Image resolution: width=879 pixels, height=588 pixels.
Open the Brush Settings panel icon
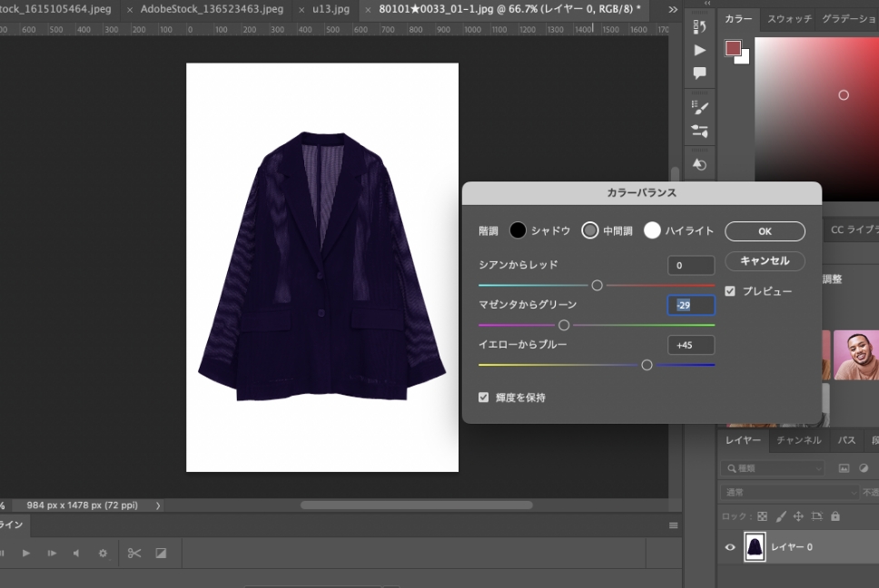[699, 107]
